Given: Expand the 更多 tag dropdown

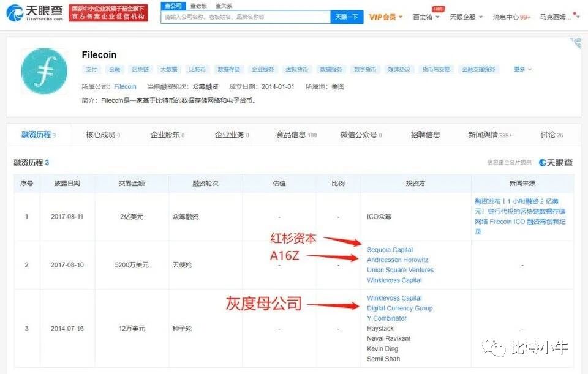Looking at the screenshot, I should pos(521,69).
